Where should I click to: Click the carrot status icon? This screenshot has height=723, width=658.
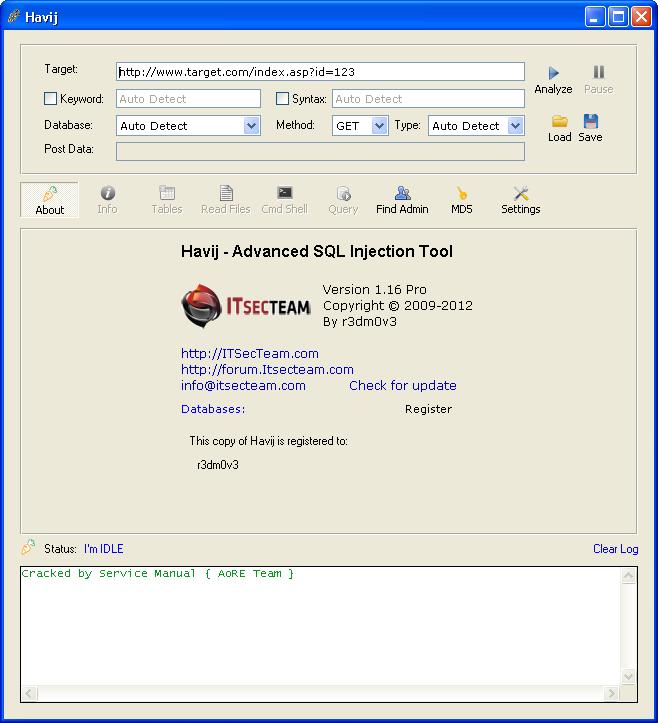click(x=28, y=547)
